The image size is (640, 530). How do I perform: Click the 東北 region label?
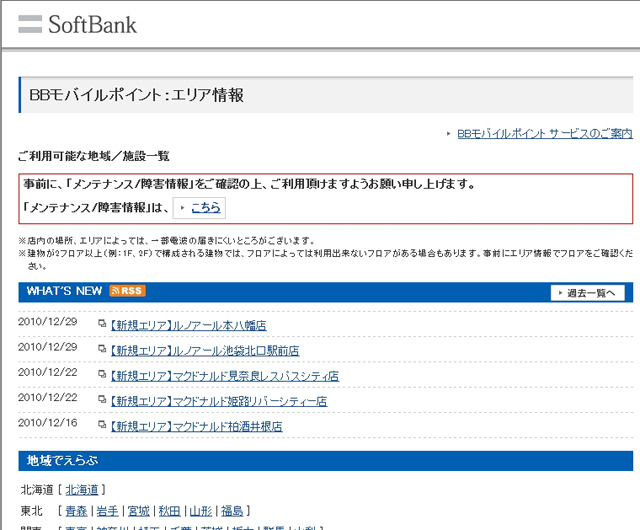[x=31, y=511]
